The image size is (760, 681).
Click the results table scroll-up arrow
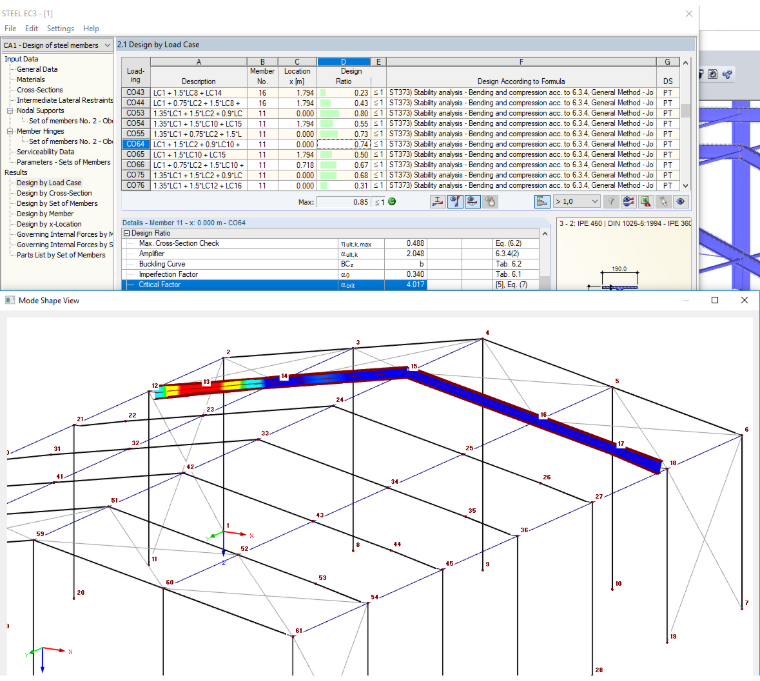click(x=685, y=63)
